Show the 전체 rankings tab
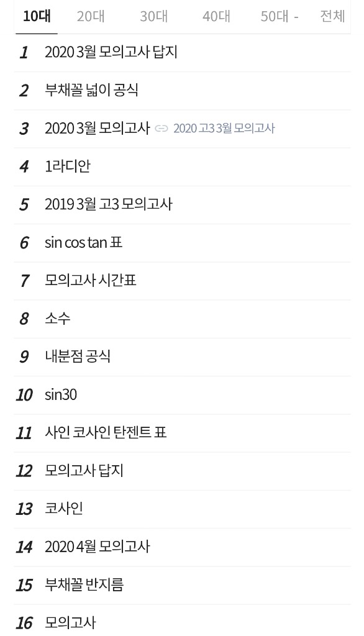 pos(332,16)
